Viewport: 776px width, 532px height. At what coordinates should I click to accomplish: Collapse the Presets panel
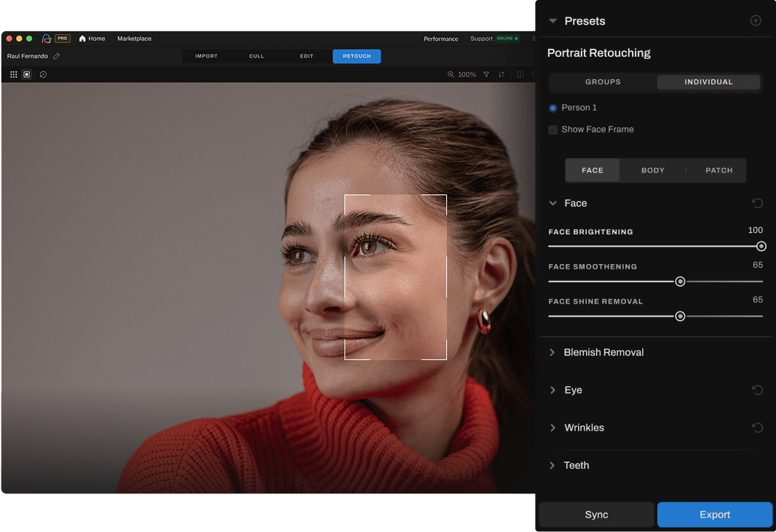tap(553, 21)
